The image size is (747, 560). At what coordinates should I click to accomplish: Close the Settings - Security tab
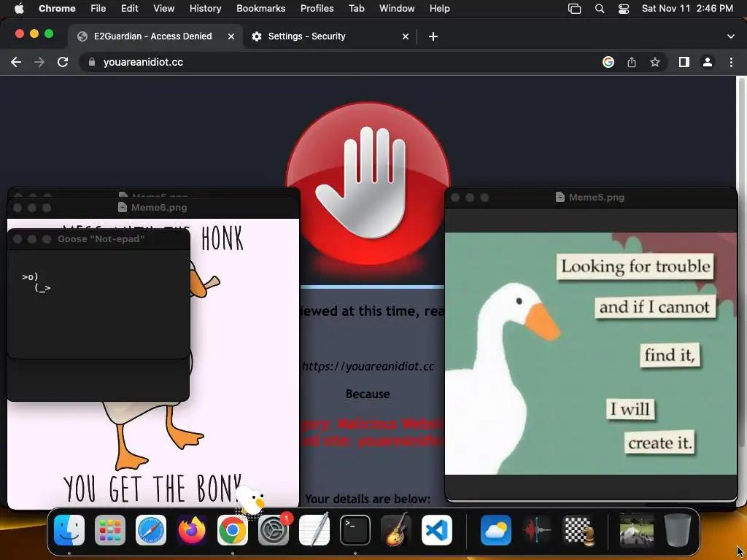(x=406, y=36)
